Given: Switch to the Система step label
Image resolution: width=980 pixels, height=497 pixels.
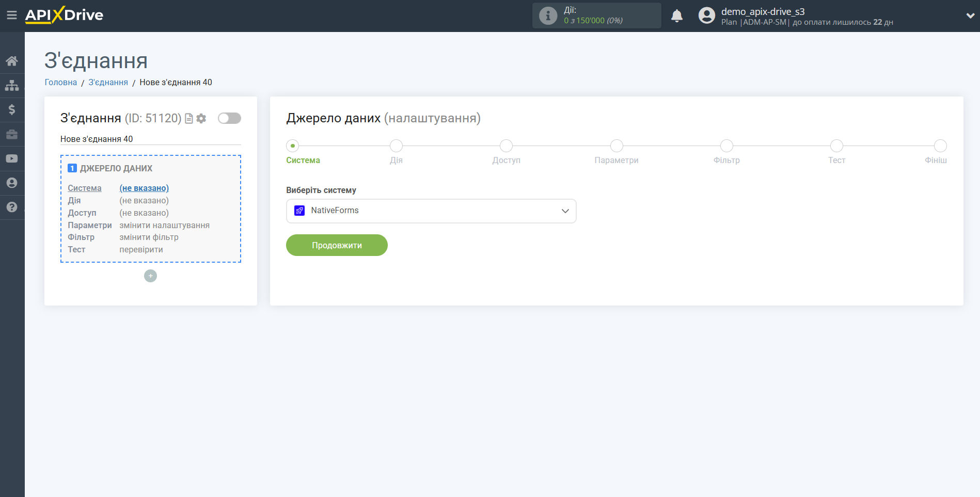Looking at the screenshot, I should tap(303, 161).
